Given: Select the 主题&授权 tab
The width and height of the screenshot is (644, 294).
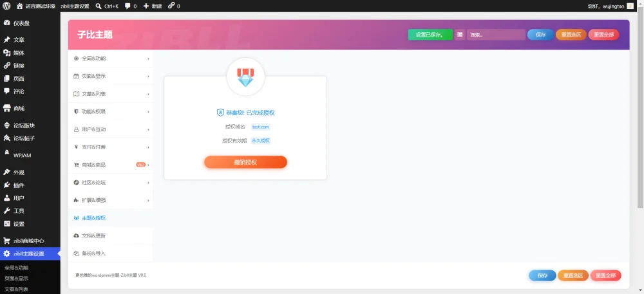Looking at the screenshot, I should pyautogui.click(x=111, y=217).
